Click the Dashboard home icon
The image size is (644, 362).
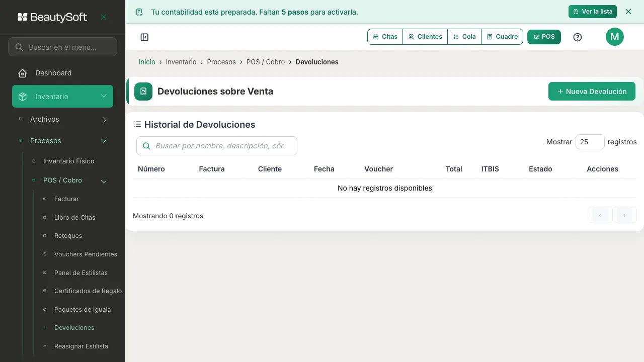[x=23, y=73]
